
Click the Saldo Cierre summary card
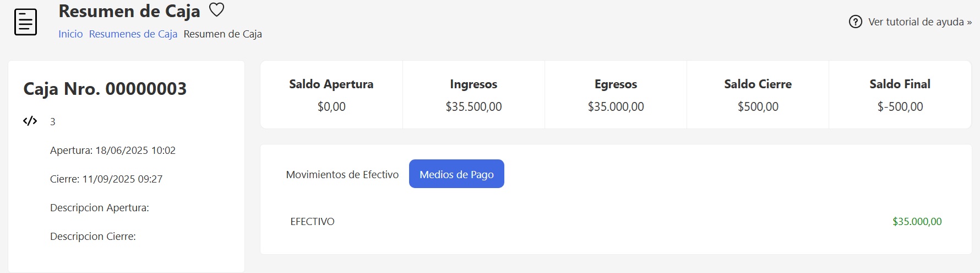[x=758, y=95]
